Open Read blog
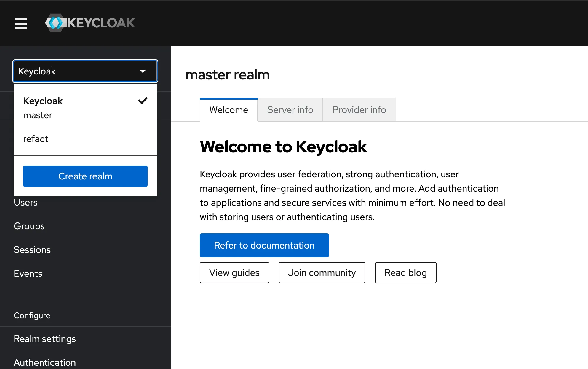Screen dimensions: 588x369 (x=405, y=273)
